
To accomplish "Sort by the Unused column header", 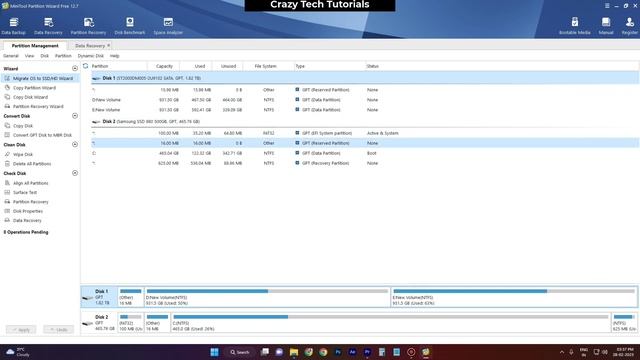I will click(x=228, y=66).
